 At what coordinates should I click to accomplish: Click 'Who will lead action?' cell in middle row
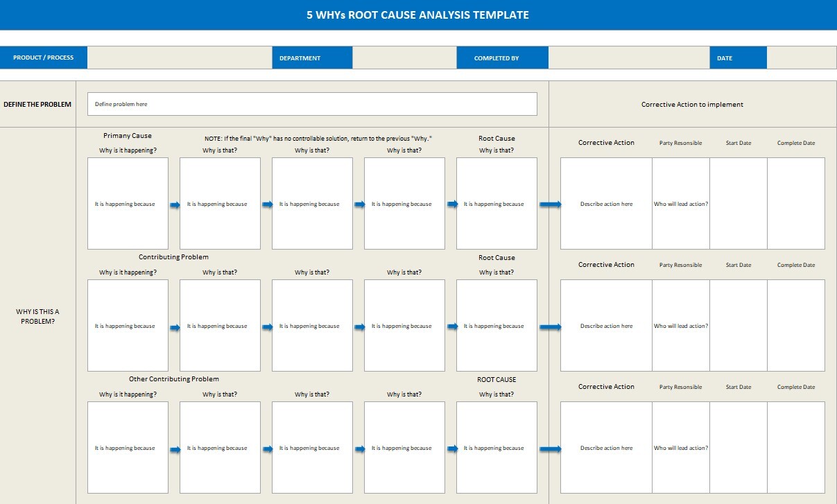681,326
